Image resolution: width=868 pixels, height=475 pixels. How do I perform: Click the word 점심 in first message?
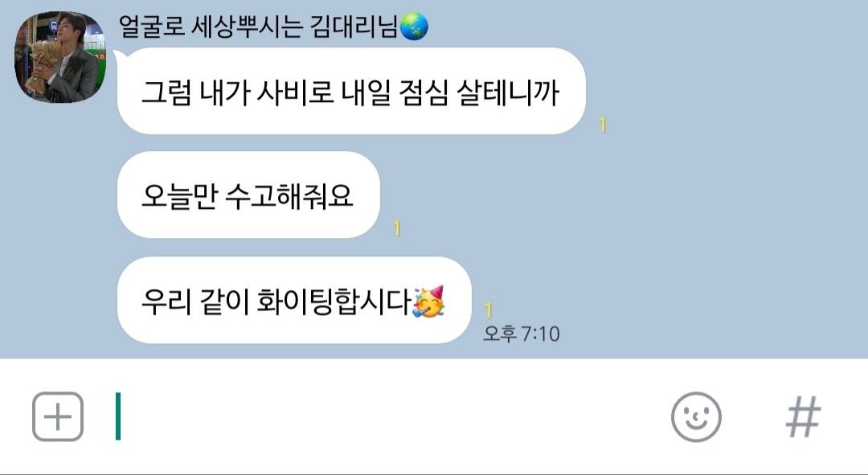423,92
